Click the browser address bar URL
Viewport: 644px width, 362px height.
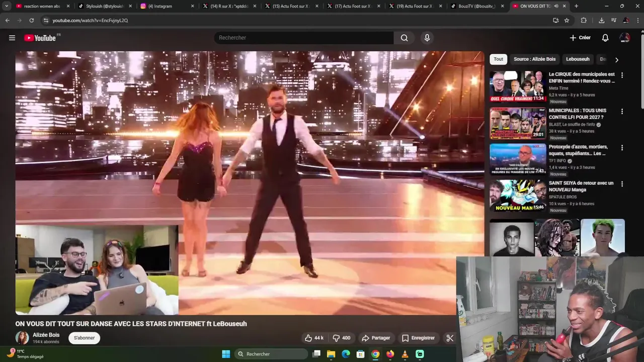click(x=90, y=21)
